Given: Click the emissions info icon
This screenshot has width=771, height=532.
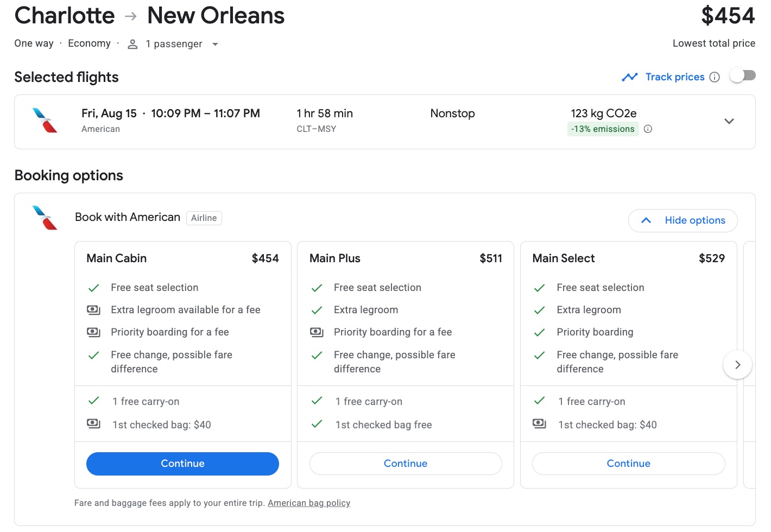Looking at the screenshot, I should (x=648, y=129).
